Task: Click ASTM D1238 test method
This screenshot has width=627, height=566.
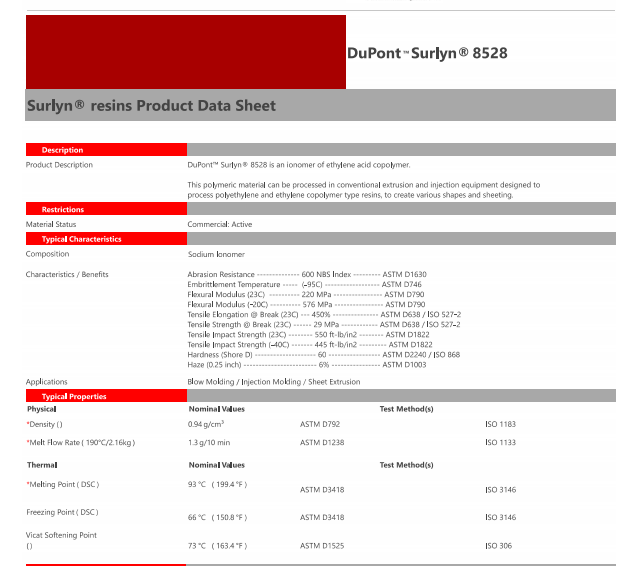Action: pos(322,442)
